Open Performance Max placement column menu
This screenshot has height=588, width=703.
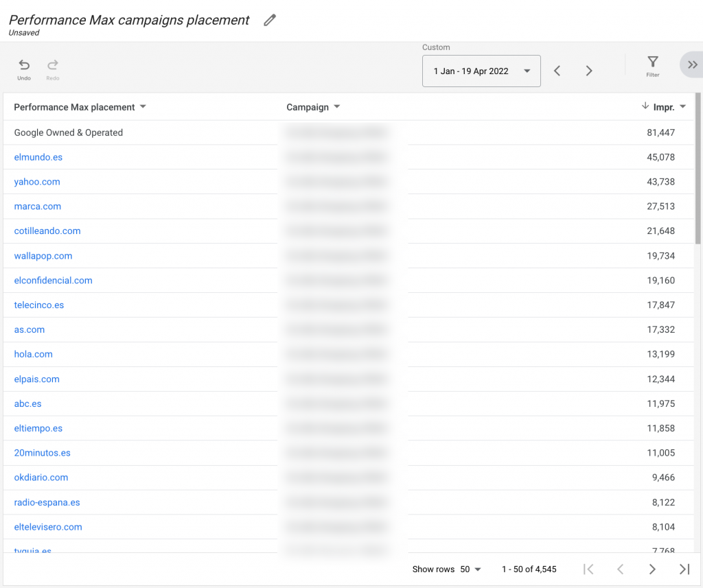(143, 106)
